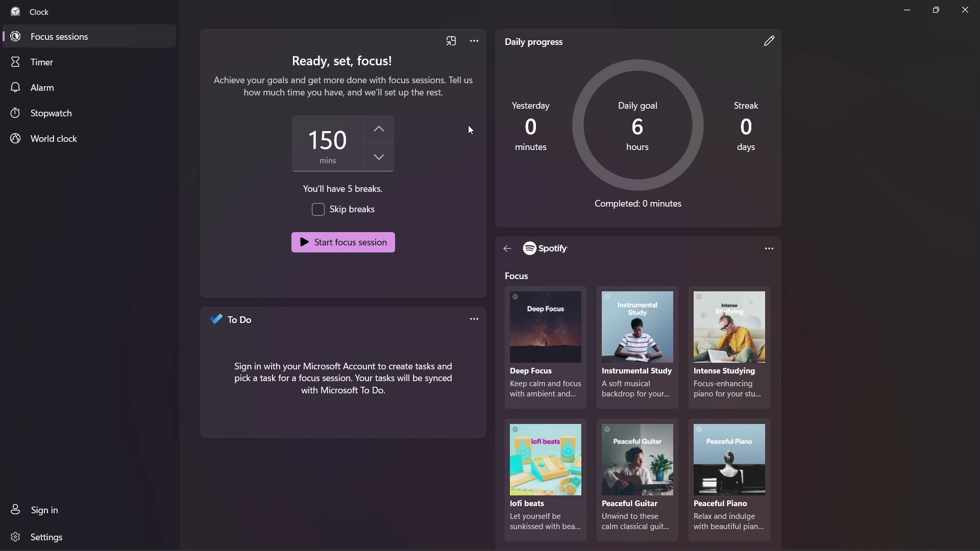Expand the Spotify section options menu

(769, 248)
